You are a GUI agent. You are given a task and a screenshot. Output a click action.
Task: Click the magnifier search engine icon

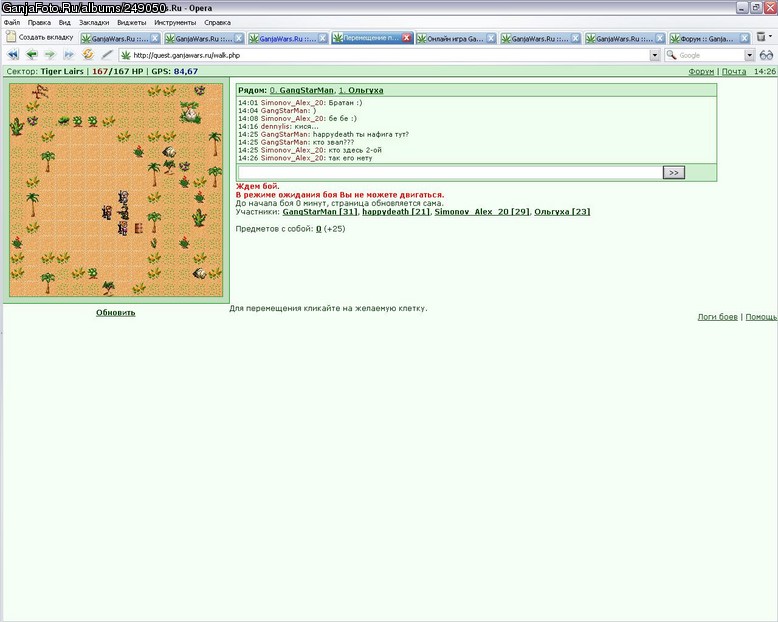(x=671, y=55)
